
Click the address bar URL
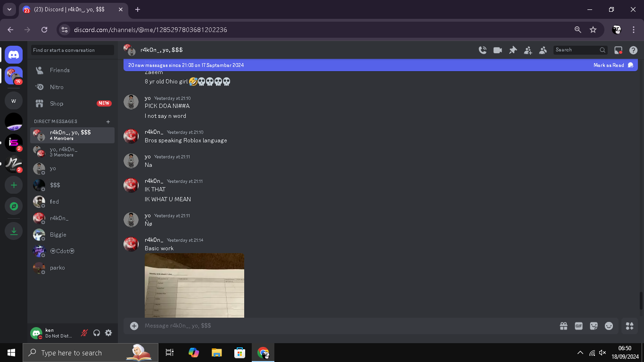coord(150,30)
